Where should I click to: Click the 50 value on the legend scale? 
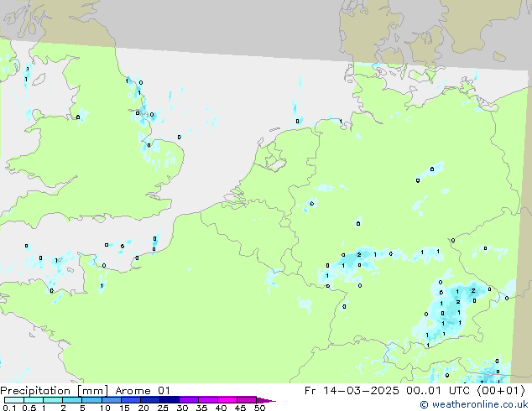260,408
